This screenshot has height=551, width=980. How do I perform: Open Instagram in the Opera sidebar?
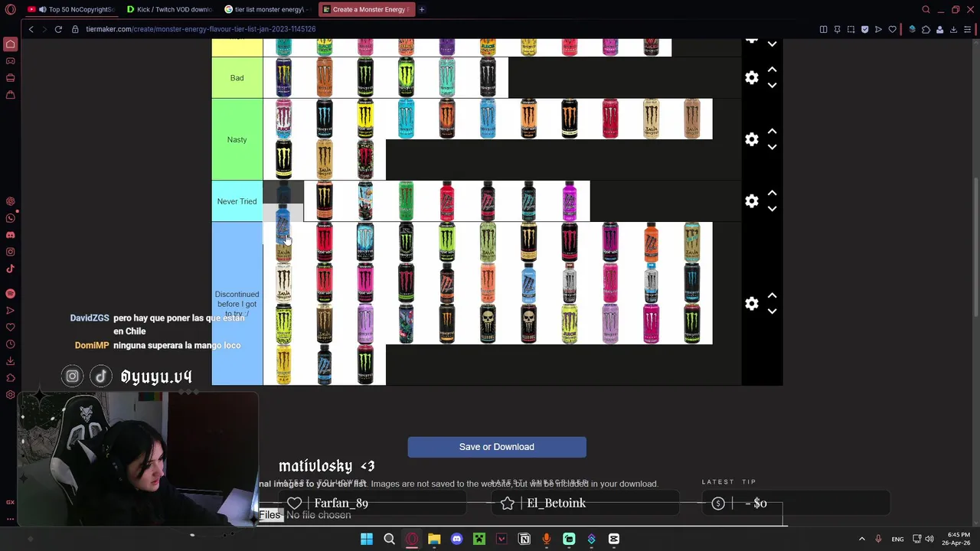pos(10,252)
